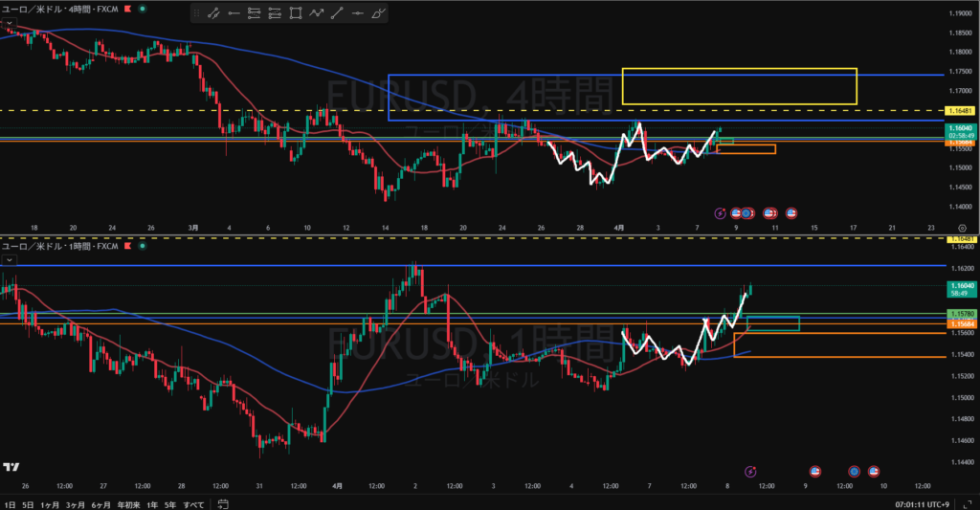Click the purple lightning event marker on 4-hour chart
The width and height of the screenshot is (980, 510).
coord(721,212)
